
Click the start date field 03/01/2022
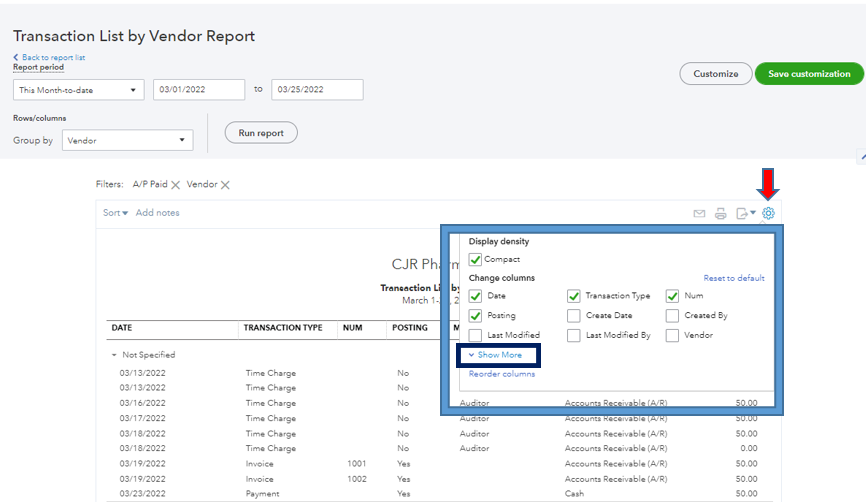[198, 90]
